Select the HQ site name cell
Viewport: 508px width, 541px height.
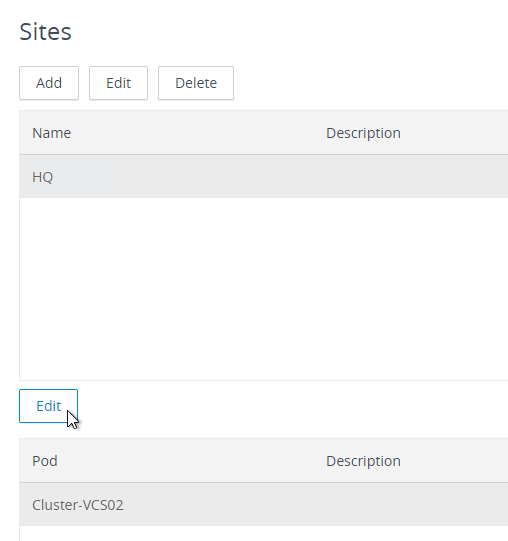point(42,177)
